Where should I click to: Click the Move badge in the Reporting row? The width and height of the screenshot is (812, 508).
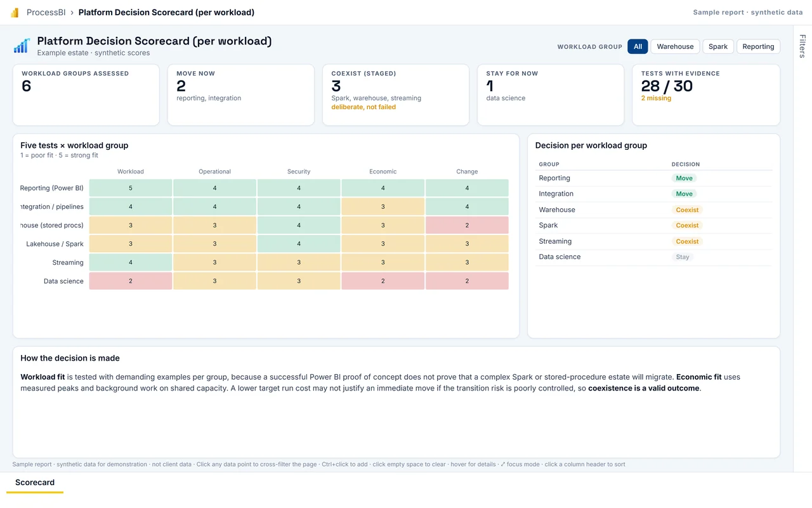pyautogui.click(x=684, y=178)
